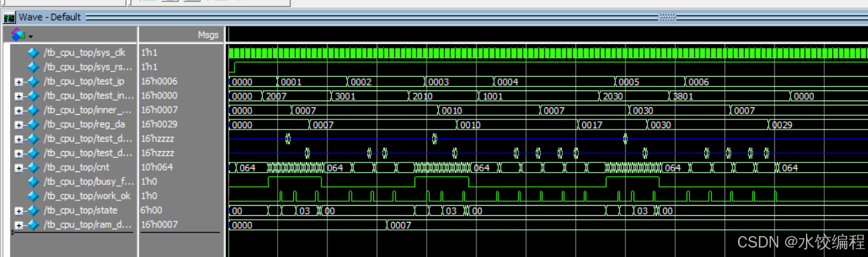Click the diamond icon for work_ok
This screenshot has height=257, width=868.
[33, 196]
